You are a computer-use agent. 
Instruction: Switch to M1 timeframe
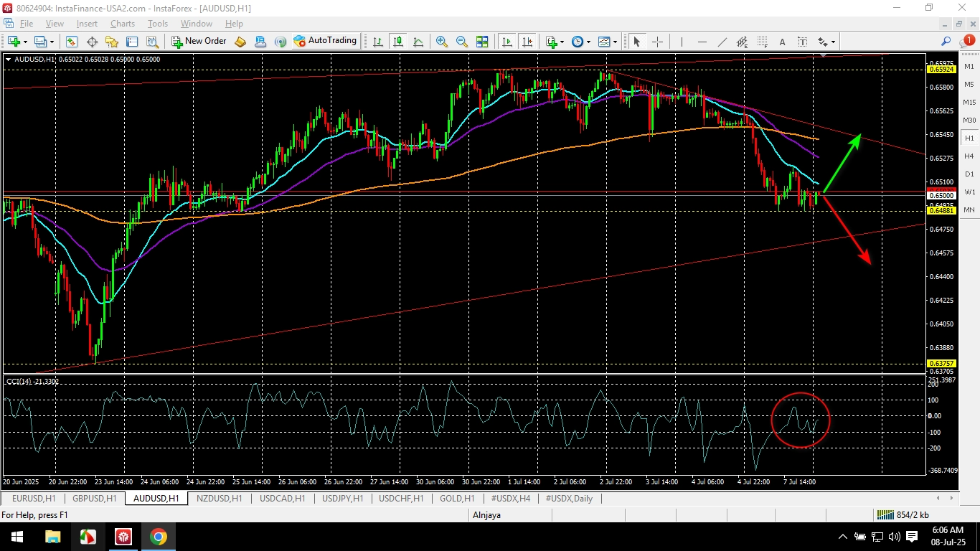[x=969, y=66]
